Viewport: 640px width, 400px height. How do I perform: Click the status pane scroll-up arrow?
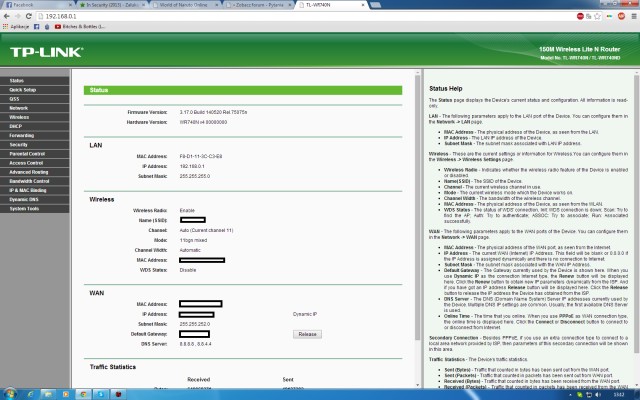click(418, 73)
